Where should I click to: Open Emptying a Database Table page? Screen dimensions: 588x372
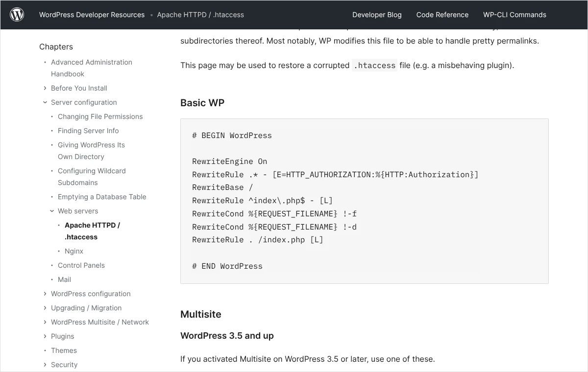(x=102, y=197)
